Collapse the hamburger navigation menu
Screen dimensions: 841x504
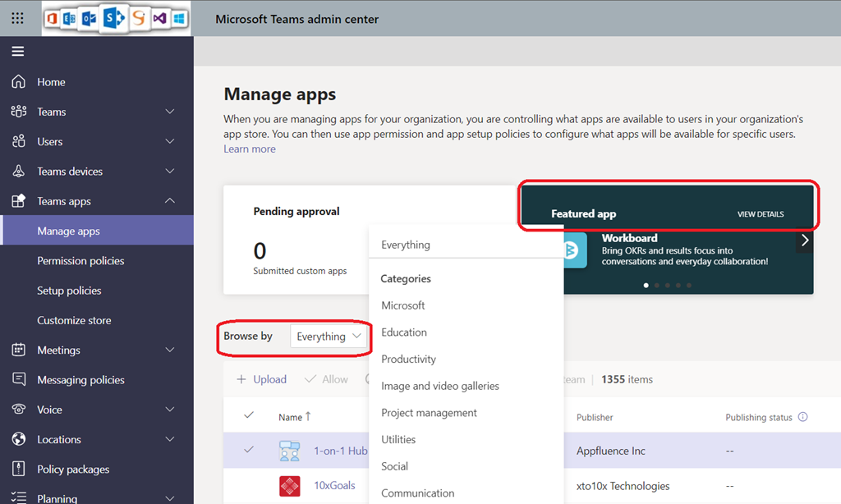pyautogui.click(x=17, y=51)
